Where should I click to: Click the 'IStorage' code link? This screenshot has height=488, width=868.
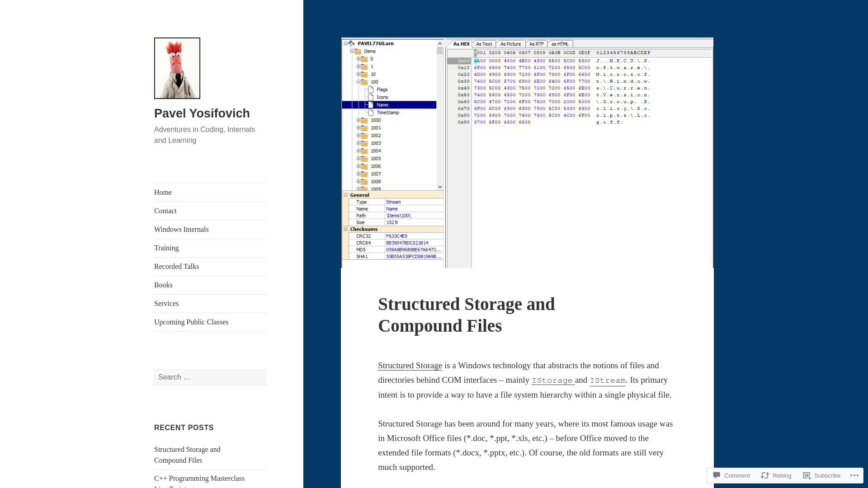[552, 380]
